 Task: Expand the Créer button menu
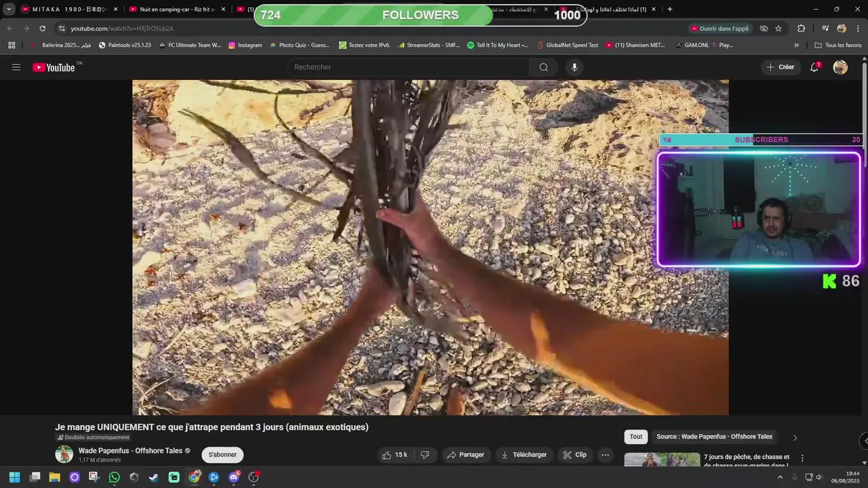click(781, 67)
